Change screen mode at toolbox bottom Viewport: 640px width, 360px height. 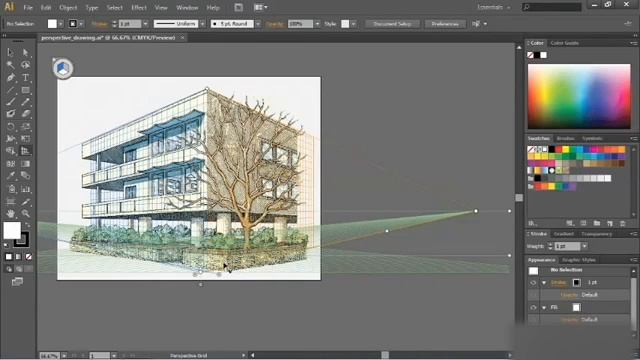17,282
